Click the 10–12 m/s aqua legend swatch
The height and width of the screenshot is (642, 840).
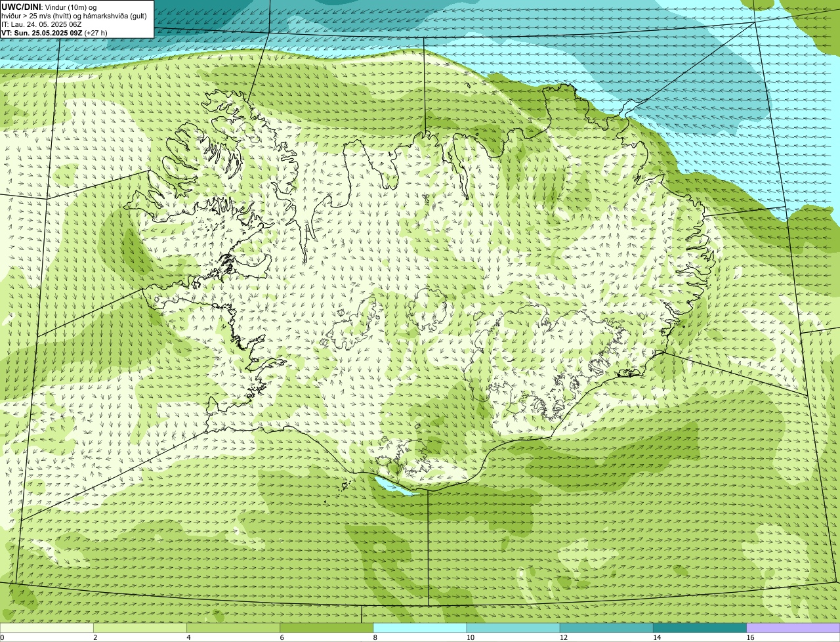pos(513,628)
